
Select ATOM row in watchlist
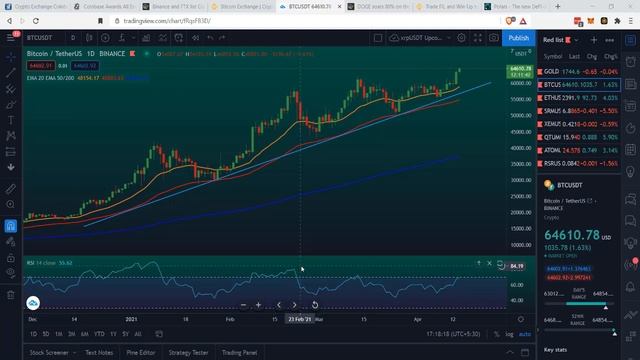(578, 150)
